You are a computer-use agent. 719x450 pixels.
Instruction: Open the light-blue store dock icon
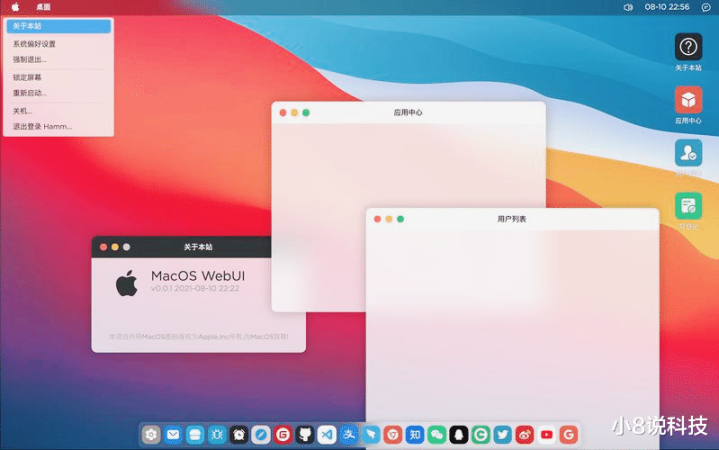[195, 434]
